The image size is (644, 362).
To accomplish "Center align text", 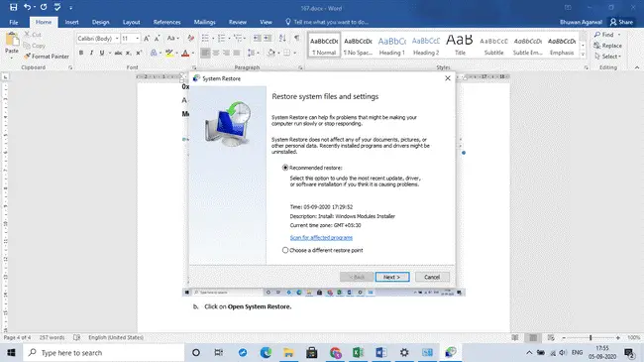I will pyautogui.click(x=216, y=53).
